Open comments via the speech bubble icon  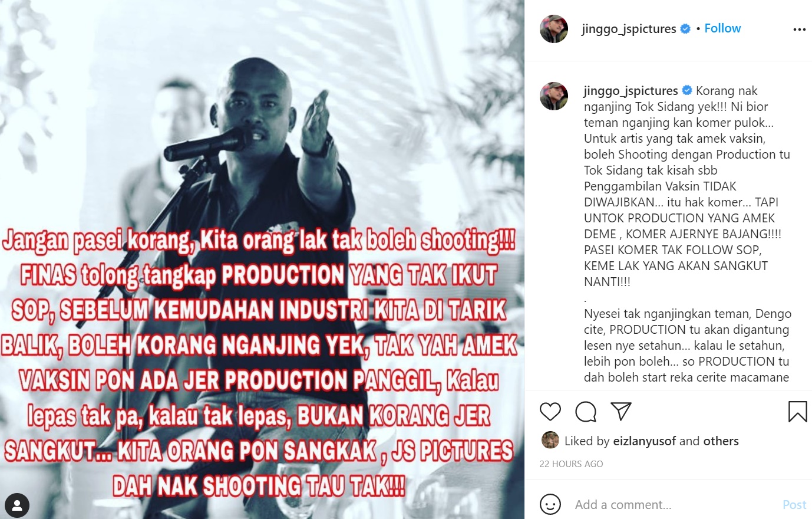pos(586,412)
